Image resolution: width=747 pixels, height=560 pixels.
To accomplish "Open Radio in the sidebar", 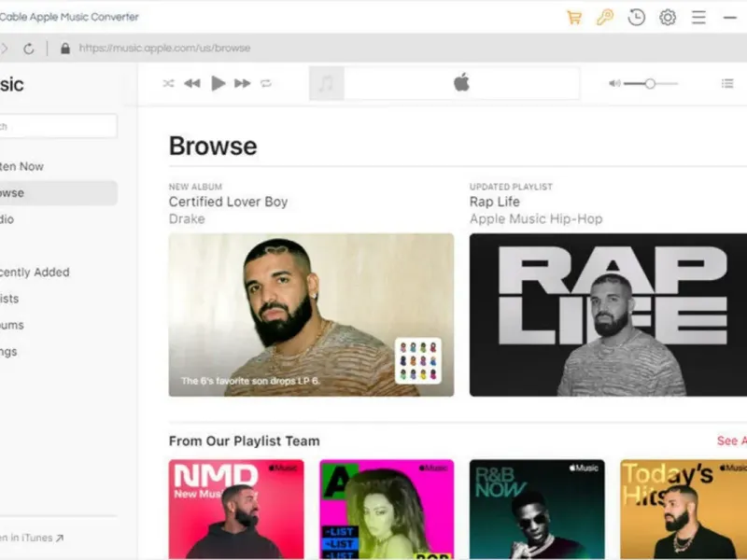I will (59, 219).
